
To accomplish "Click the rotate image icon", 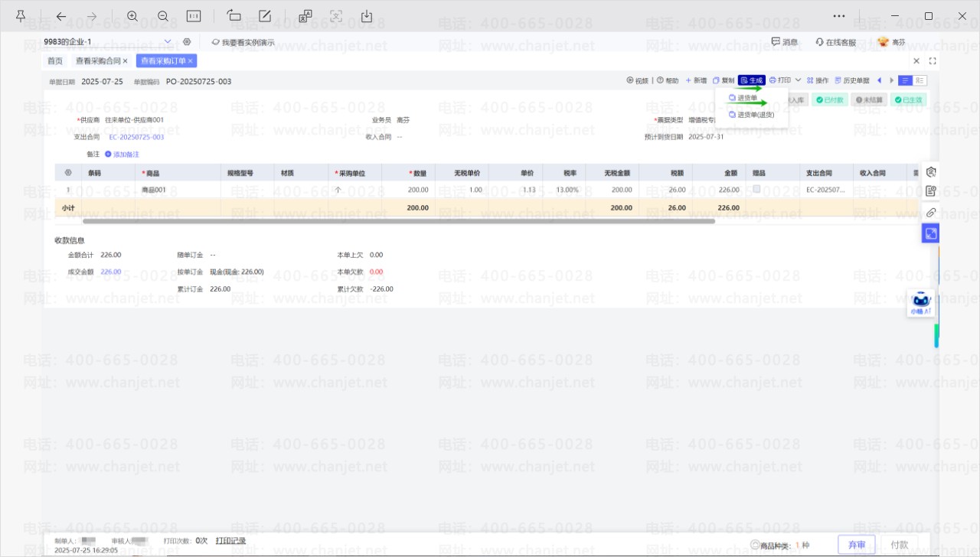I will [234, 16].
